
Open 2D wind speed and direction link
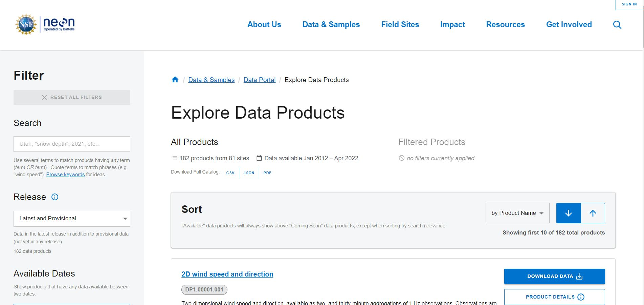point(227,274)
